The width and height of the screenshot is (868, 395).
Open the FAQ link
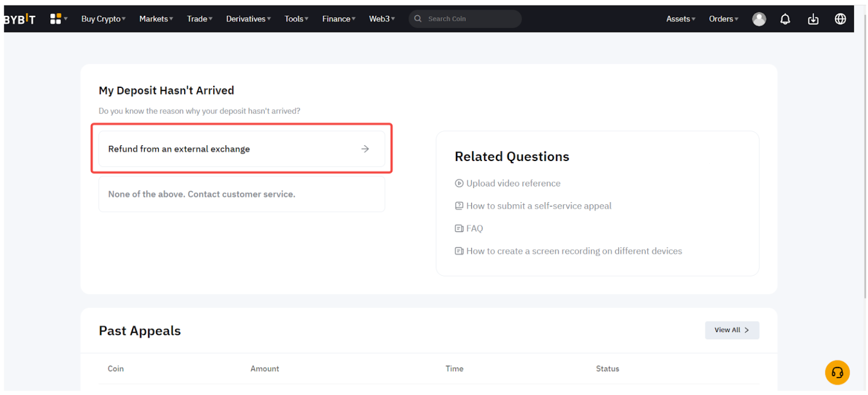point(474,228)
